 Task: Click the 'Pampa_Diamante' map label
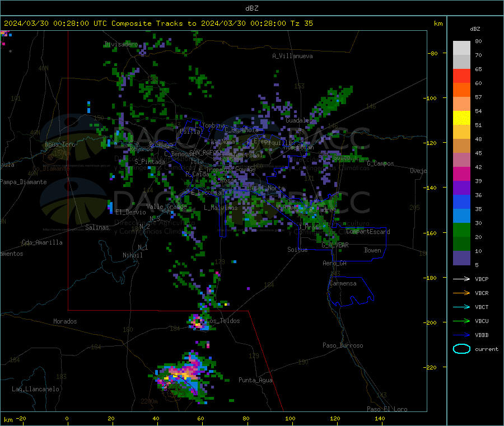coord(24,182)
